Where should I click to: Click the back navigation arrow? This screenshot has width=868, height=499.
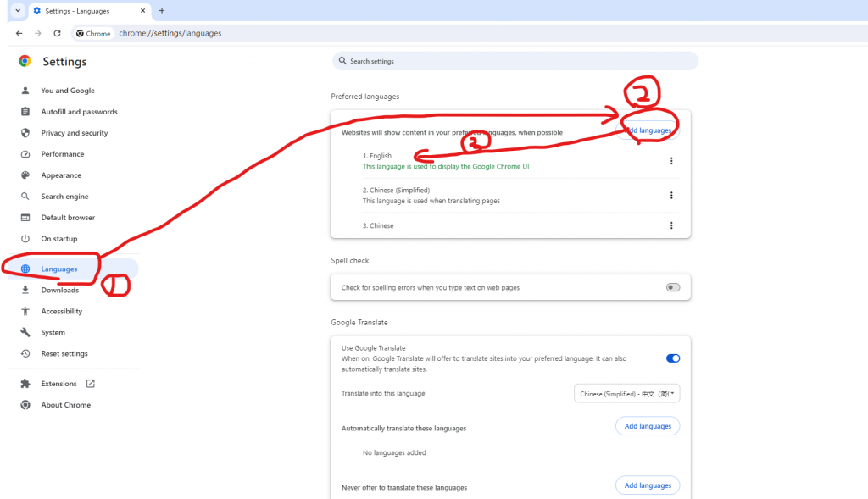[19, 33]
